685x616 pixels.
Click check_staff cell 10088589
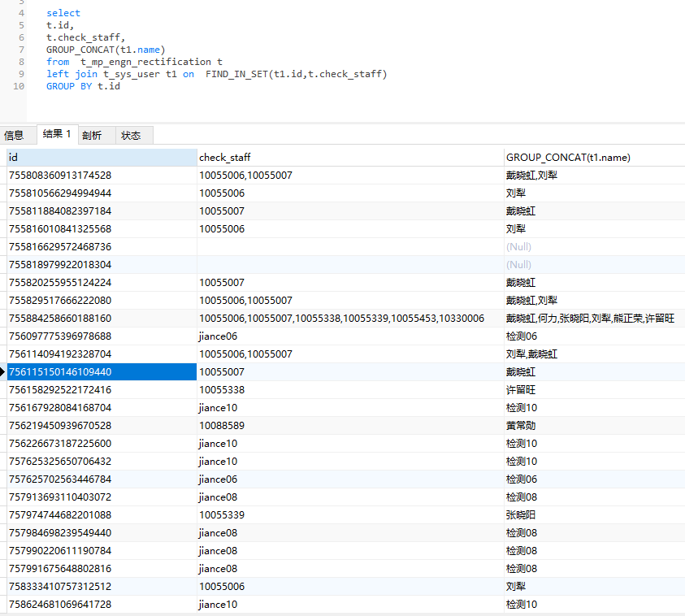pyautogui.click(x=350, y=426)
